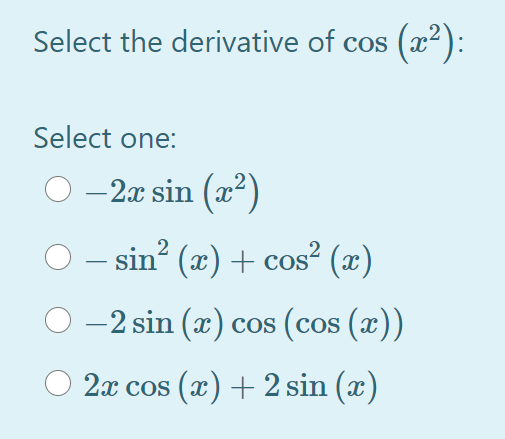Click the 2x cos(x) + 2 sin(x) answer label
The width and height of the screenshot is (505, 439).
pyautogui.click(x=230, y=386)
